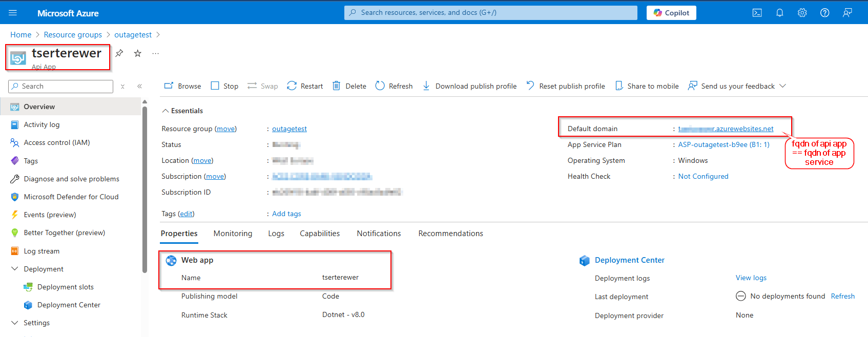Clear the sidebar search with X
Image resolution: width=868 pixels, height=337 pixels.
click(x=122, y=87)
